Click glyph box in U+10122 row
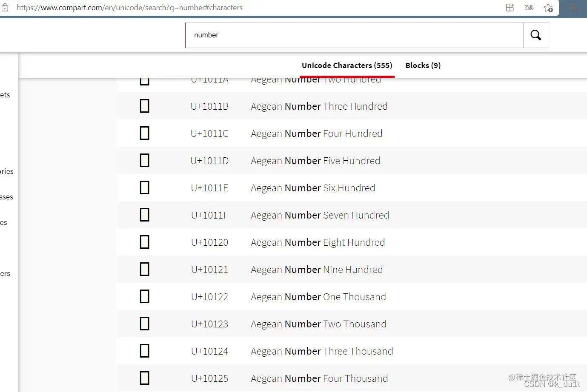 (145, 296)
